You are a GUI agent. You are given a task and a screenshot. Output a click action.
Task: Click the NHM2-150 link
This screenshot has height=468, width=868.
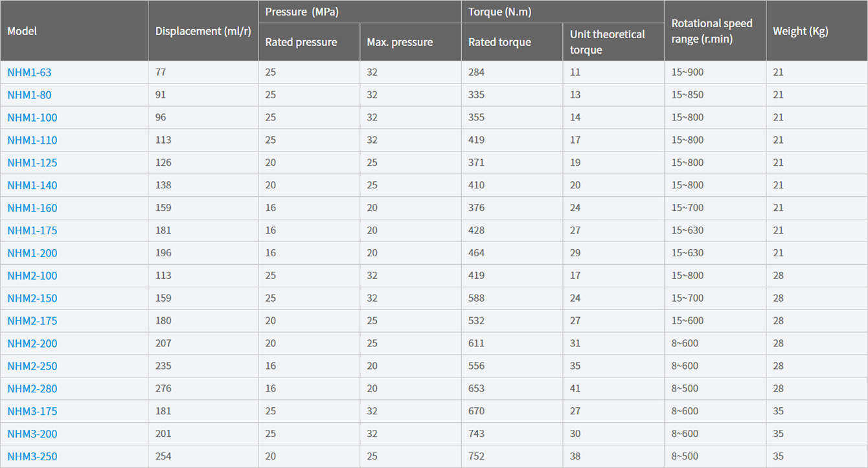(x=32, y=298)
